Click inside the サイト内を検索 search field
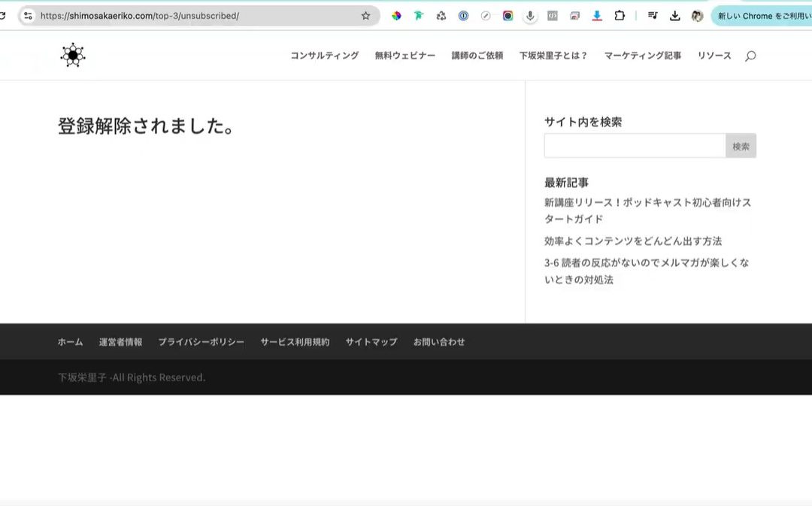Screen dimensions: 812x506 634,144
